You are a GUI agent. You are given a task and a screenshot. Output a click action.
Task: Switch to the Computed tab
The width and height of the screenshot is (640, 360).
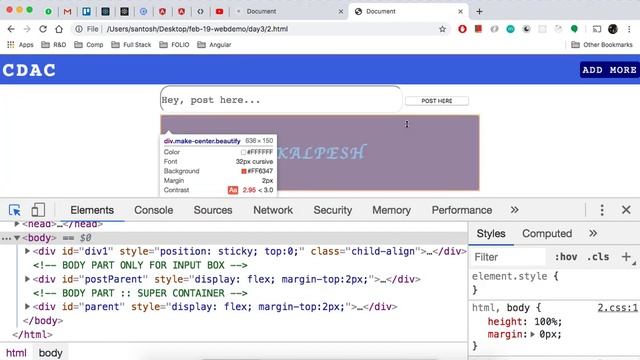pyautogui.click(x=547, y=233)
